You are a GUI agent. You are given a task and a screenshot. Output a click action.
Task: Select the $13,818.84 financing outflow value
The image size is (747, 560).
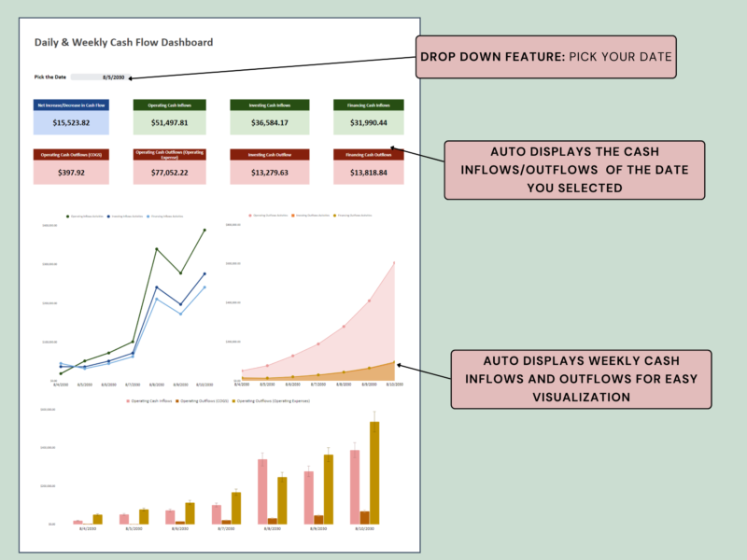click(369, 173)
